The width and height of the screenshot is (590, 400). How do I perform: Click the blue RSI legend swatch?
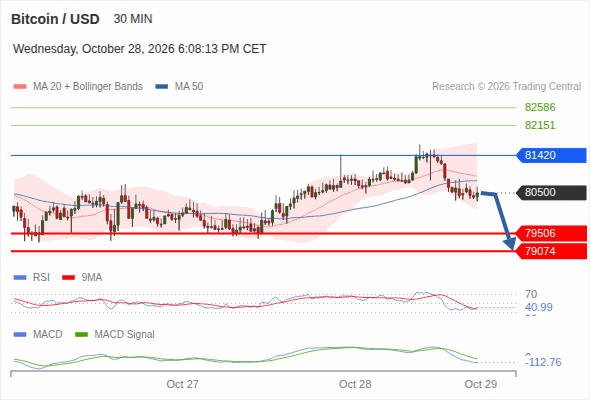coord(20,278)
